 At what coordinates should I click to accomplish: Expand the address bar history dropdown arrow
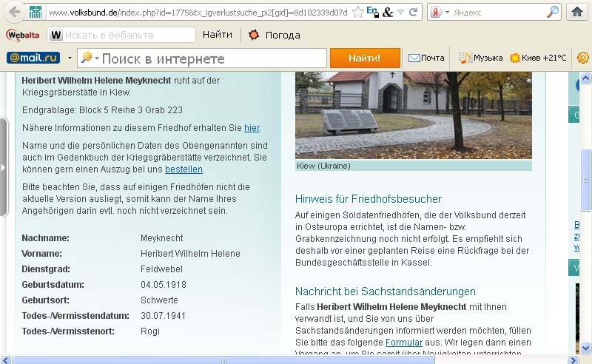click(x=400, y=12)
